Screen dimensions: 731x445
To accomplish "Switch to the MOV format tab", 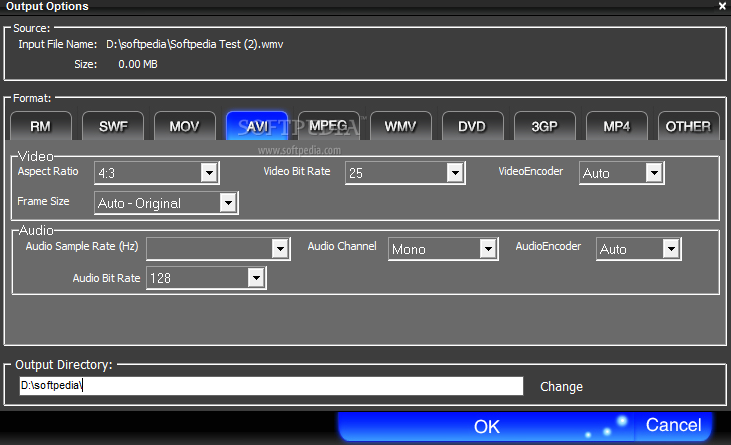I will click(x=185, y=126).
